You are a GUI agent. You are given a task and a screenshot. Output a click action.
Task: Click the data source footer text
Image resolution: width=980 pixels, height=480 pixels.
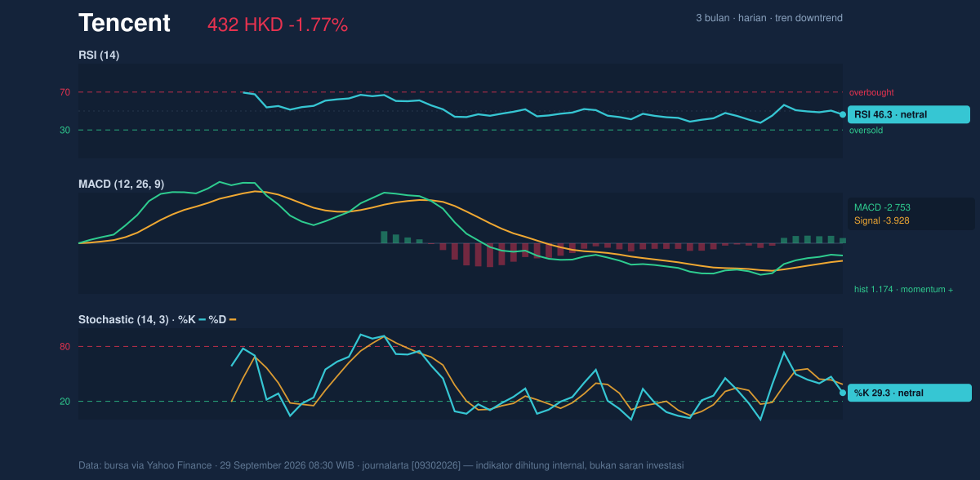click(x=381, y=465)
